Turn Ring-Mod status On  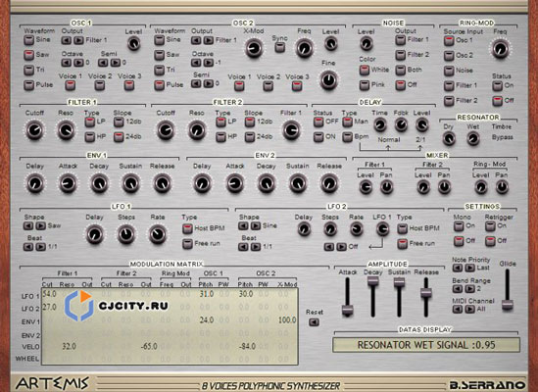click(498, 86)
